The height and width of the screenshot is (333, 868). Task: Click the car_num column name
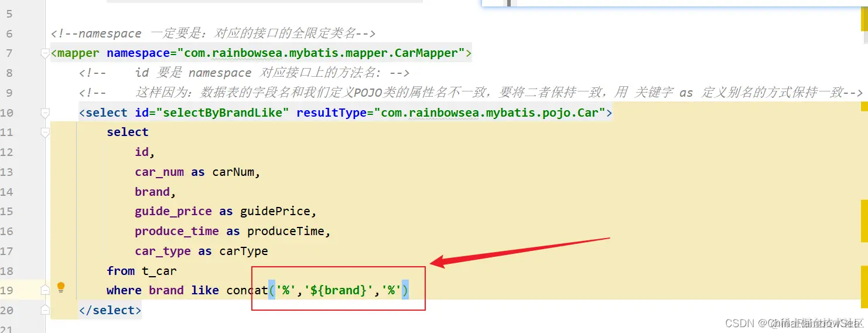(159, 172)
